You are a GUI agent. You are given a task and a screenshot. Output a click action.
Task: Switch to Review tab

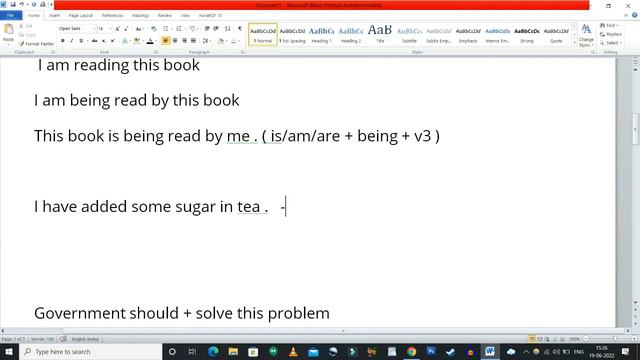[164, 16]
